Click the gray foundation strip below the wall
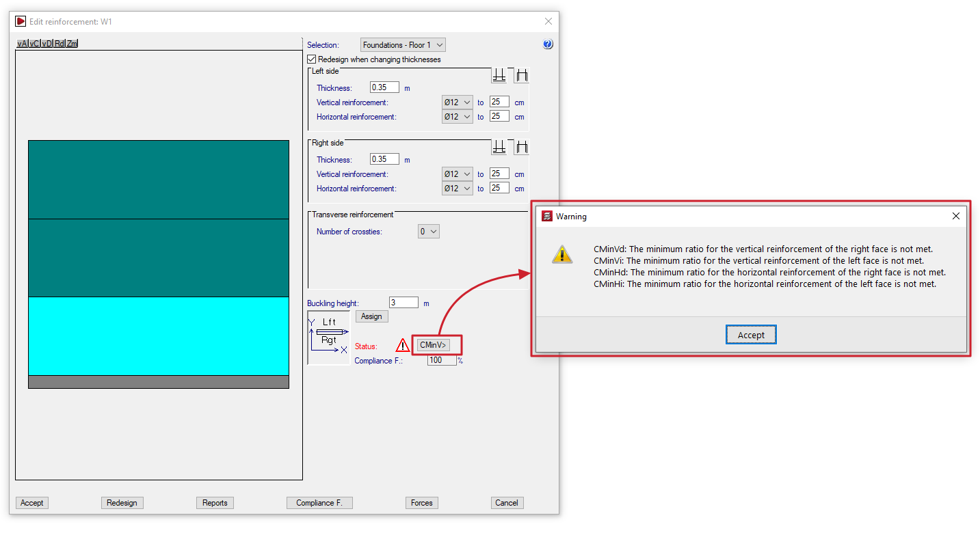 coord(159,382)
